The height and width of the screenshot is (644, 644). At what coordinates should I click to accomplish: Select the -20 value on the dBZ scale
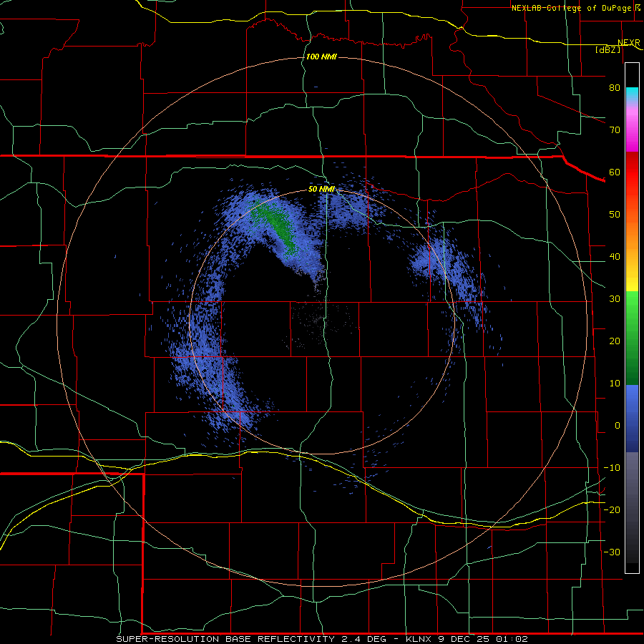pyautogui.click(x=612, y=510)
